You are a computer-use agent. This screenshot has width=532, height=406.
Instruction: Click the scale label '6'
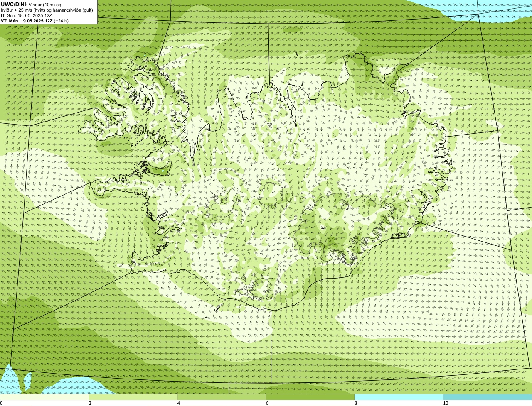(267, 403)
